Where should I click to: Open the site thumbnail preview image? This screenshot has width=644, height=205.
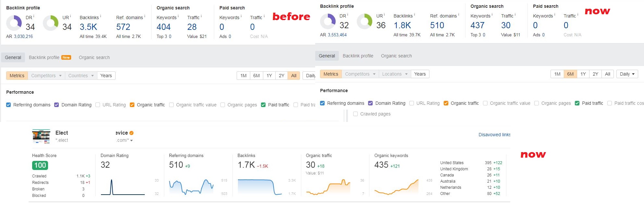coord(41,137)
